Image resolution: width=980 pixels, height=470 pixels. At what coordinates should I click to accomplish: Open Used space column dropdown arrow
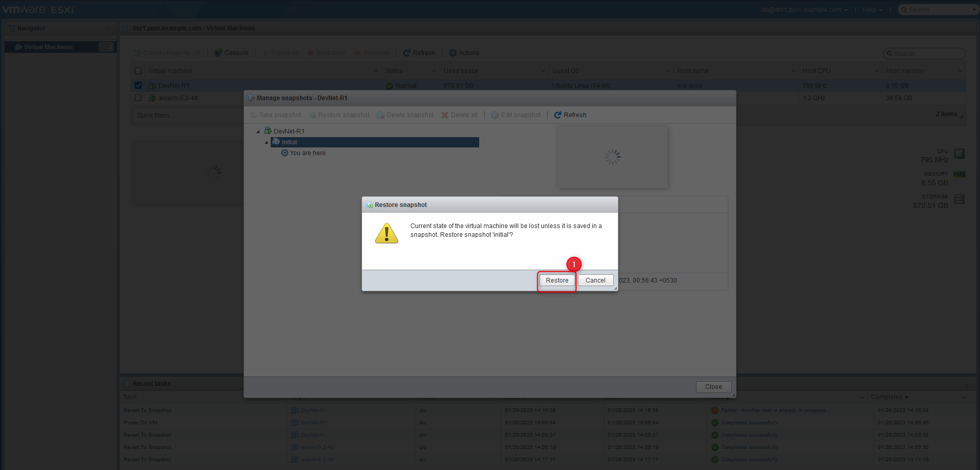point(543,71)
